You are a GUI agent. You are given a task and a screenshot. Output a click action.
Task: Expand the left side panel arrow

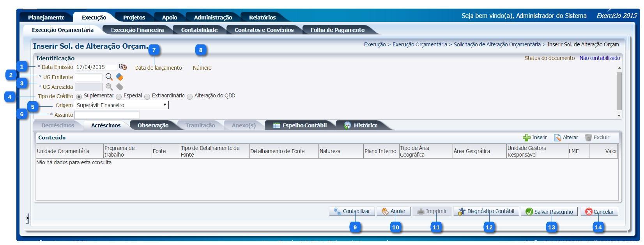pyautogui.click(x=27, y=218)
